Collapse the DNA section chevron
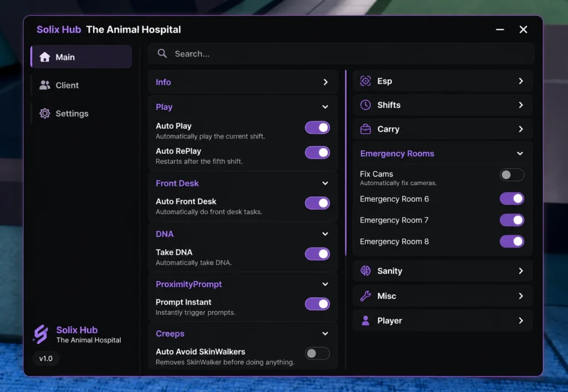568x392 pixels. 325,234
